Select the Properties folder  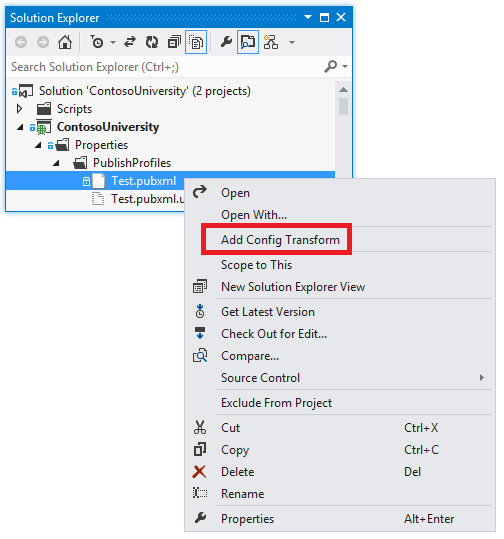point(101,145)
